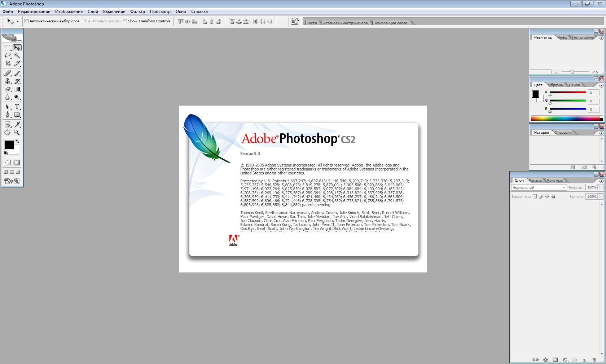Create a new group in Layers panel
The width and height of the screenshot is (606, 364).
pyautogui.click(x=575, y=359)
